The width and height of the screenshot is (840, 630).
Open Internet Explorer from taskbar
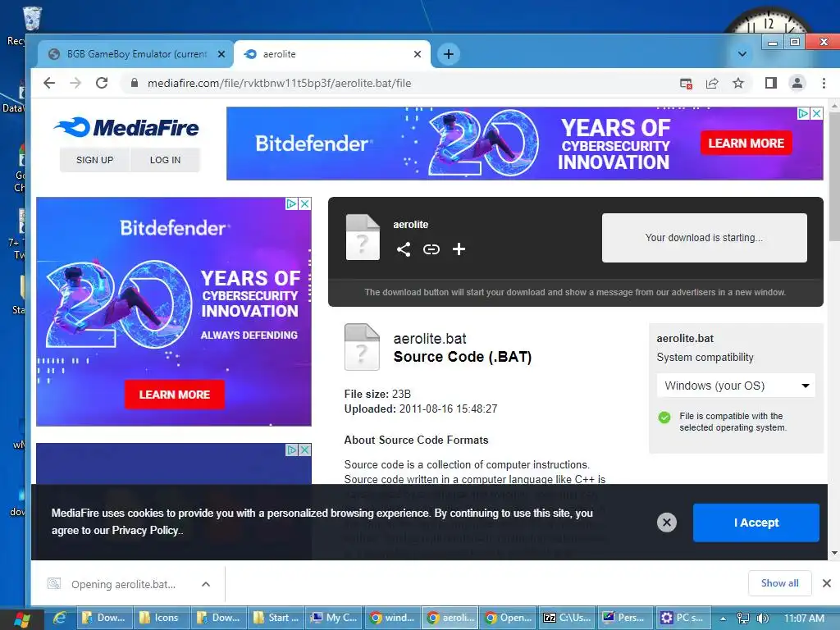[59, 619]
